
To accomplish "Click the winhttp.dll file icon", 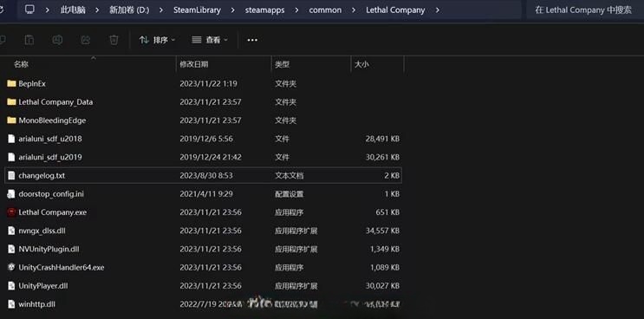I will pyautogui.click(x=11, y=304).
